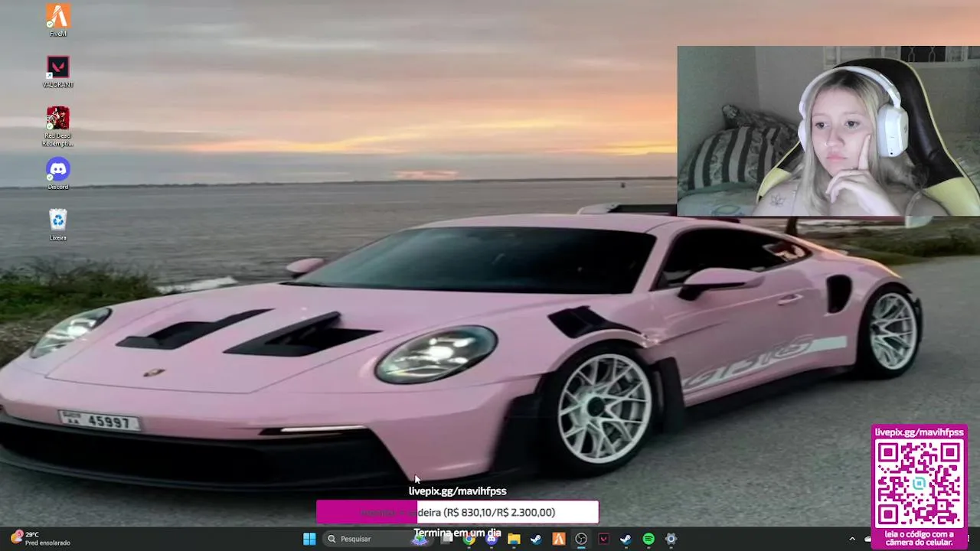The image size is (980, 551).
Task: Open Discord from the taskbar
Action: pos(492,539)
